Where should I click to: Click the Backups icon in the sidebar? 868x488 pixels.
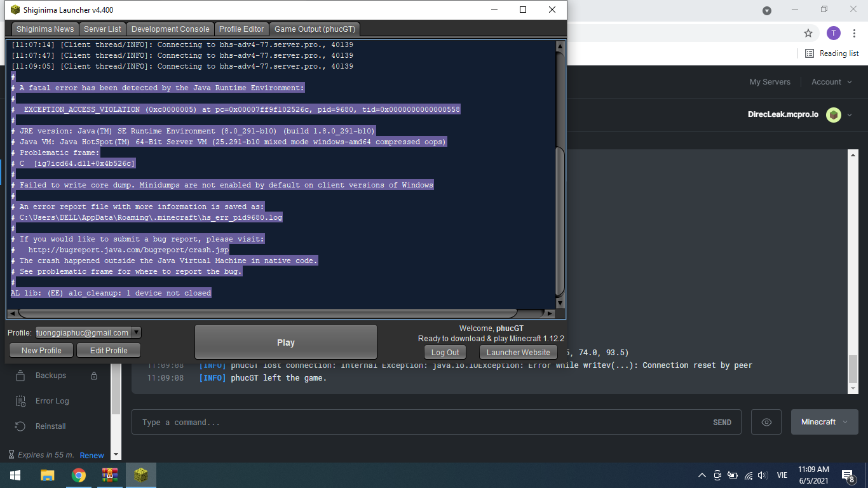click(20, 375)
